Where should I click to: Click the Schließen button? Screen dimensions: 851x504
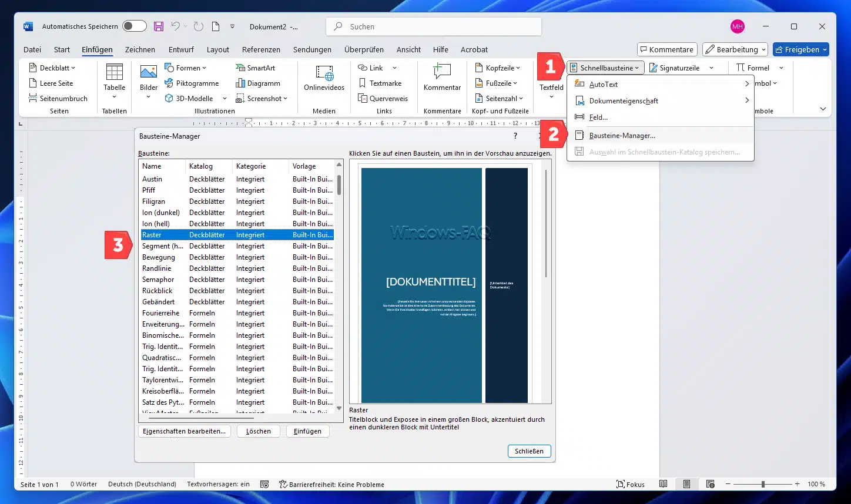point(529,451)
